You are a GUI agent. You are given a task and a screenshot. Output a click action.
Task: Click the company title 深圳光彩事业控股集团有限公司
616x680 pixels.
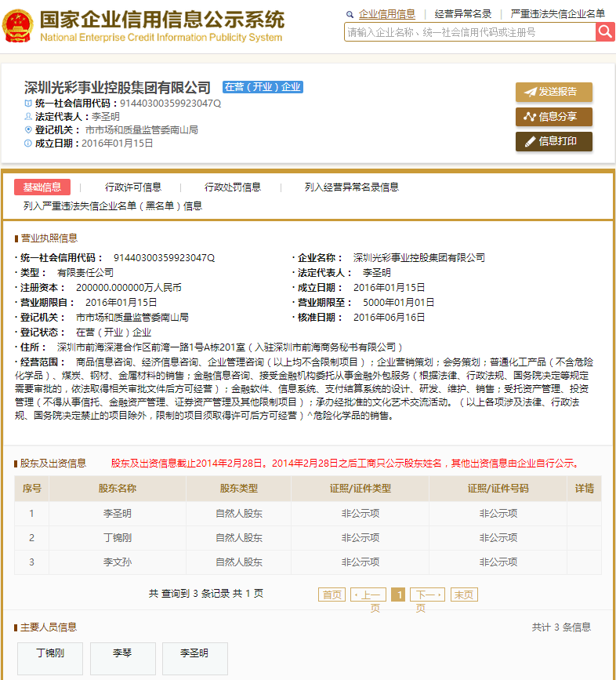pos(118,88)
